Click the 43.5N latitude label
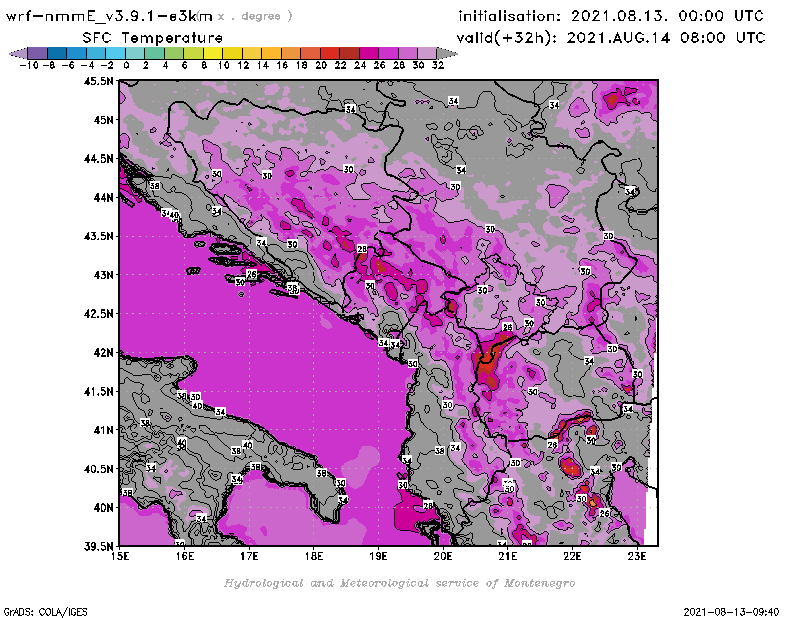This screenshot has height=618, width=800. (x=98, y=236)
